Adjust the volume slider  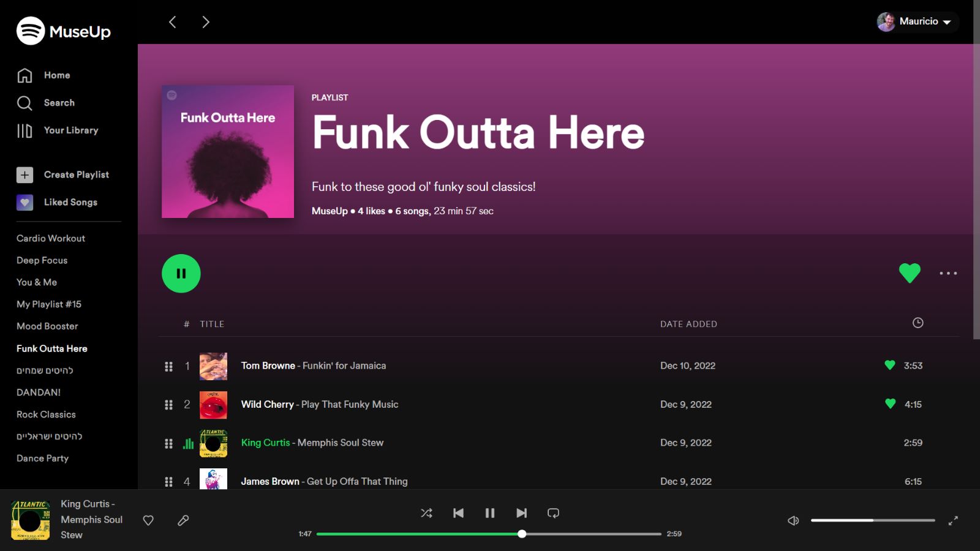point(873,520)
